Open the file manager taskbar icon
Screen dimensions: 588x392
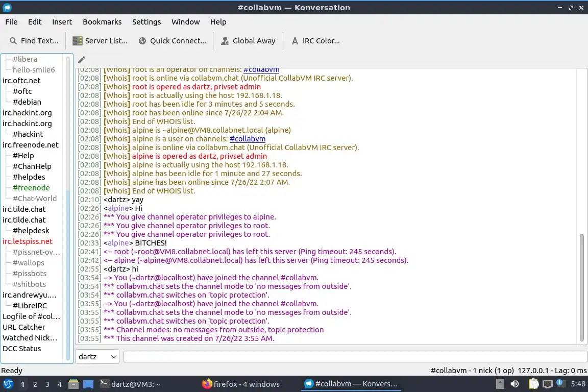[x=73, y=384]
